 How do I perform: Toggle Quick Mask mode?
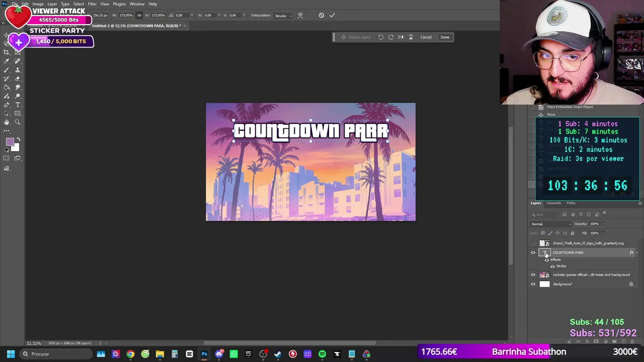(7, 158)
